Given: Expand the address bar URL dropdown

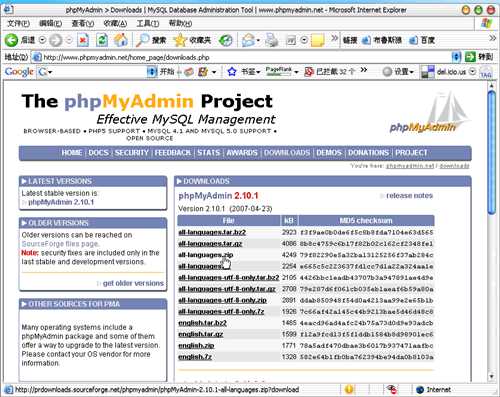Looking at the screenshot, I should pos(456,57).
